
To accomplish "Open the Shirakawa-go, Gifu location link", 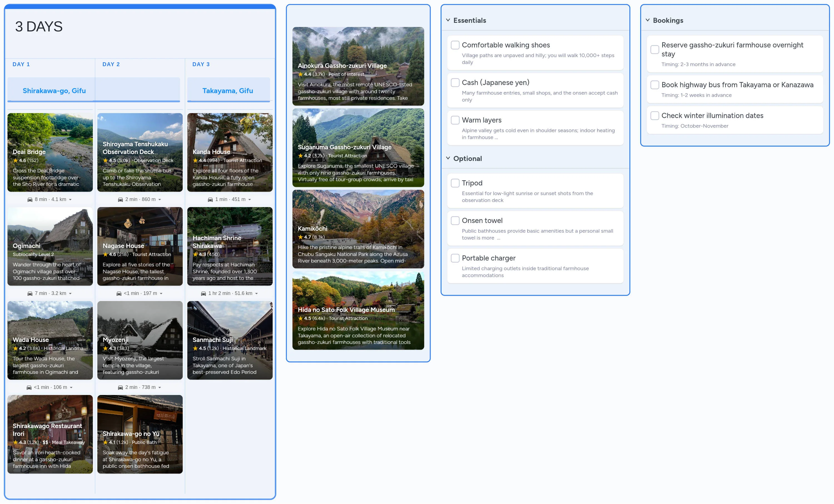I will pyautogui.click(x=54, y=91).
